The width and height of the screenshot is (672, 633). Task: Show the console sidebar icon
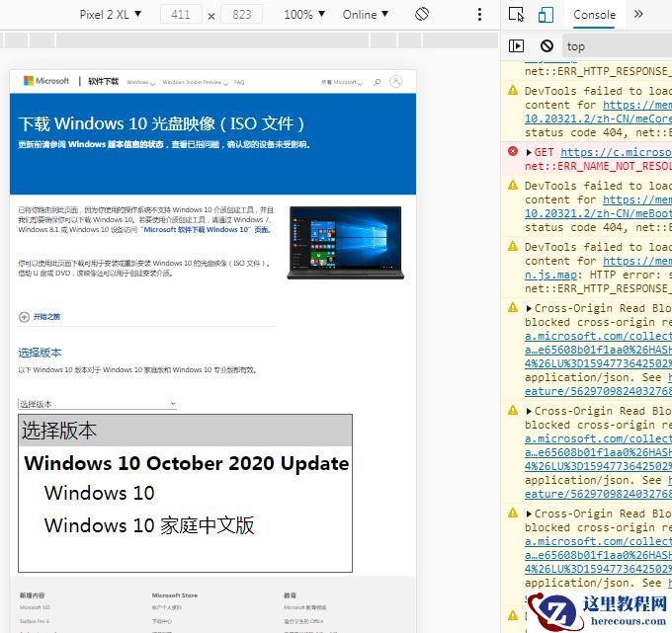pos(516,45)
